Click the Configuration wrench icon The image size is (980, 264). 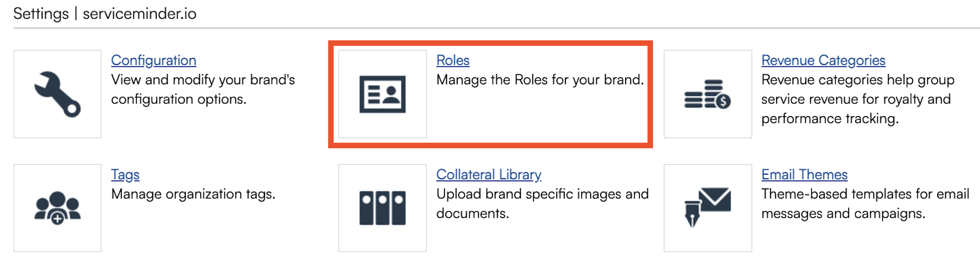pos(57,94)
